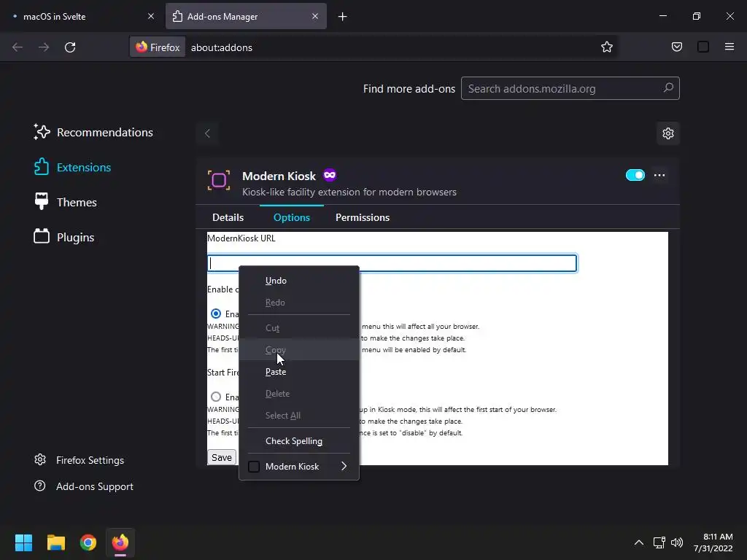Focus the ModernKiosk URL input field
747x560 pixels.
coord(392,263)
